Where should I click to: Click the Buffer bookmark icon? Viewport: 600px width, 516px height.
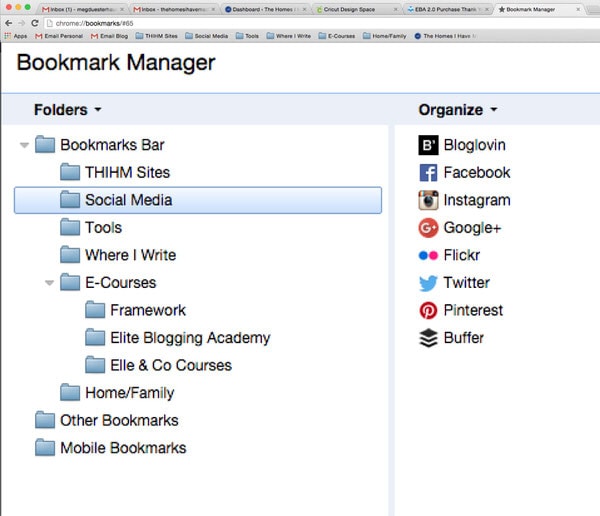click(428, 338)
